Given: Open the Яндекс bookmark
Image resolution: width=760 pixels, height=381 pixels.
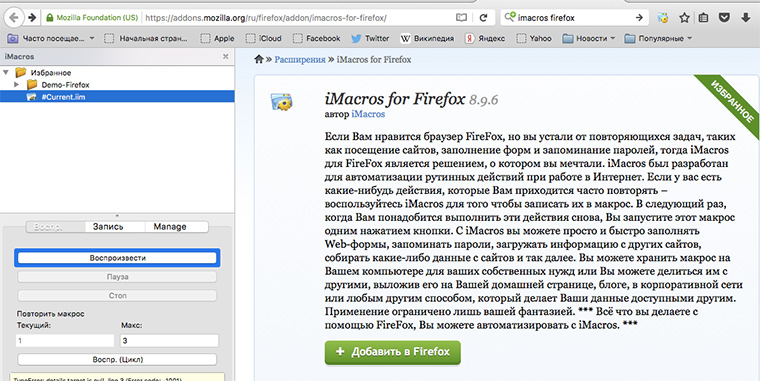Looking at the screenshot, I should (x=485, y=38).
